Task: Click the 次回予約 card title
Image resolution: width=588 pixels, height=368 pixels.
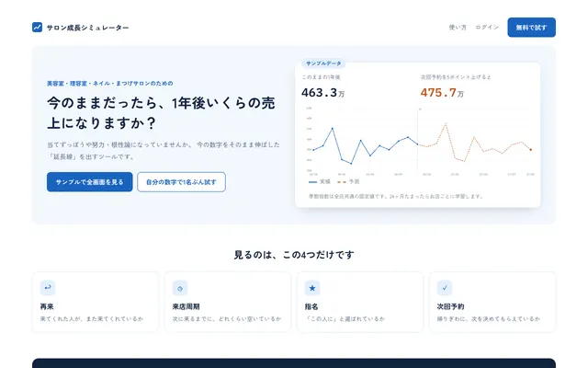Action: [x=451, y=306]
